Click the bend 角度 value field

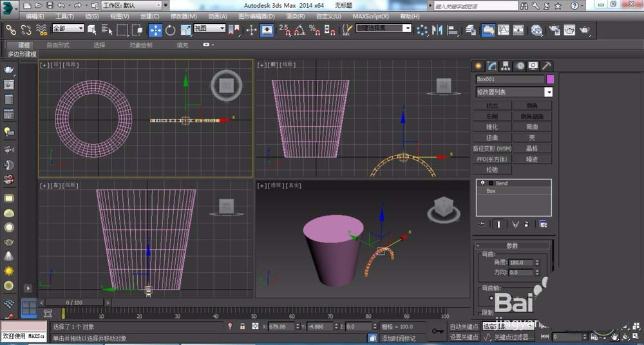520,263
